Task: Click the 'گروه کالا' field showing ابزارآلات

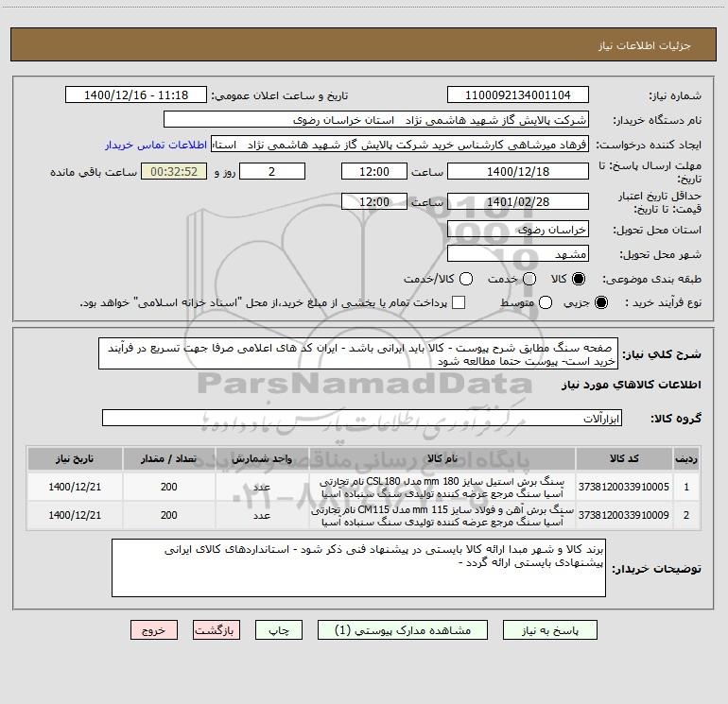Action: pos(360,418)
